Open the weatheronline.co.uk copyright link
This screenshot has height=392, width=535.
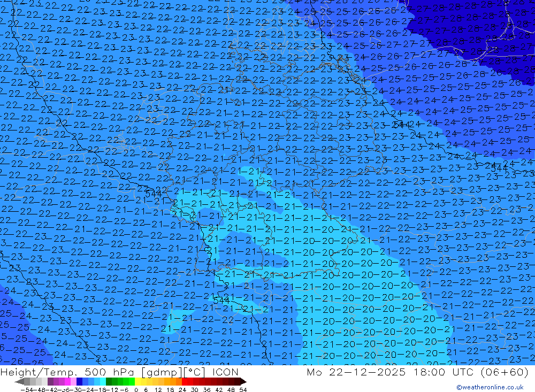click(x=490, y=387)
